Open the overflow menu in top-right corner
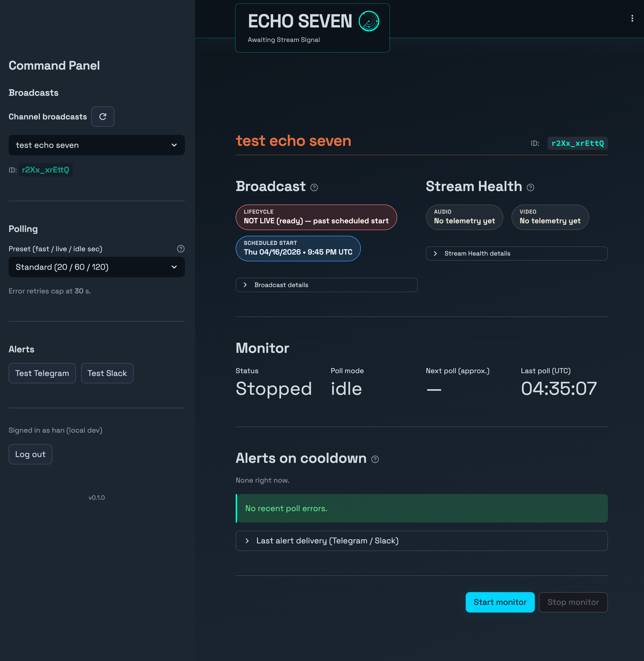644x661 pixels. [x=632, y=18]
